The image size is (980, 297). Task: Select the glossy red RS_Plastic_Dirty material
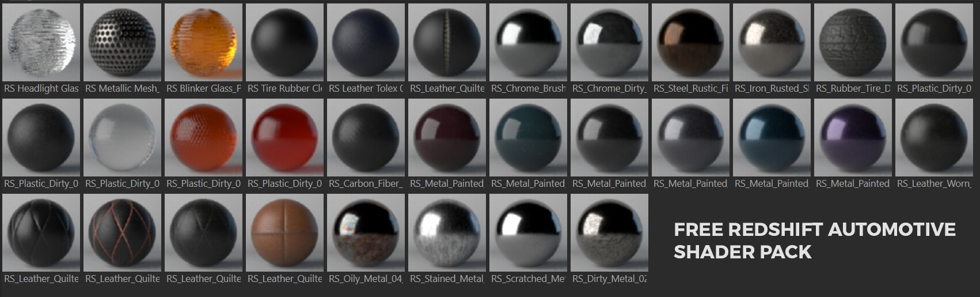[284, 138]
